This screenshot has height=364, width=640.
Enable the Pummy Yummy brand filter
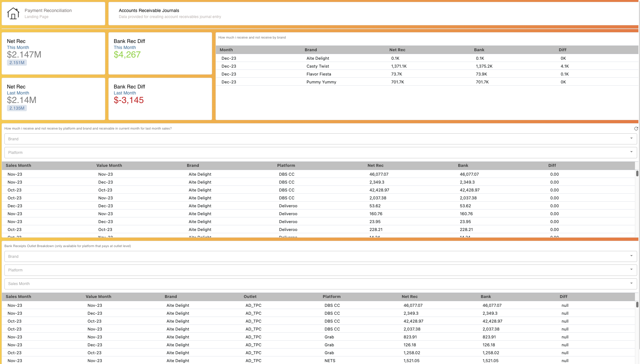[320, 138]
